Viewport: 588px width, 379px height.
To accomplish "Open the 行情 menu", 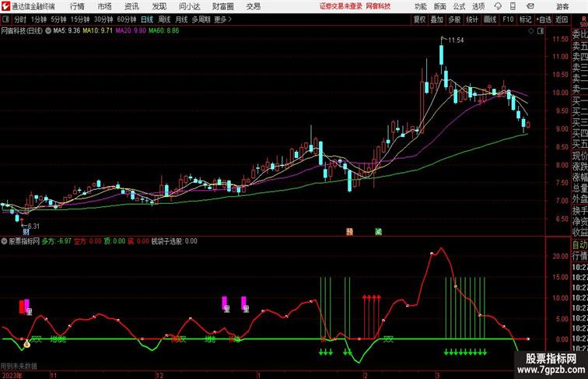I will click(x=77, y=6).
